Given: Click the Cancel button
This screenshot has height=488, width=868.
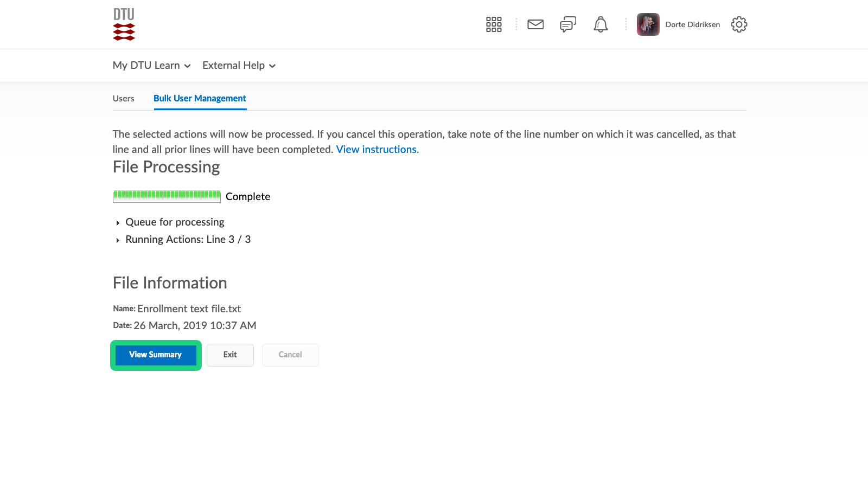Looking at the screenshot, I should (290, 355).
